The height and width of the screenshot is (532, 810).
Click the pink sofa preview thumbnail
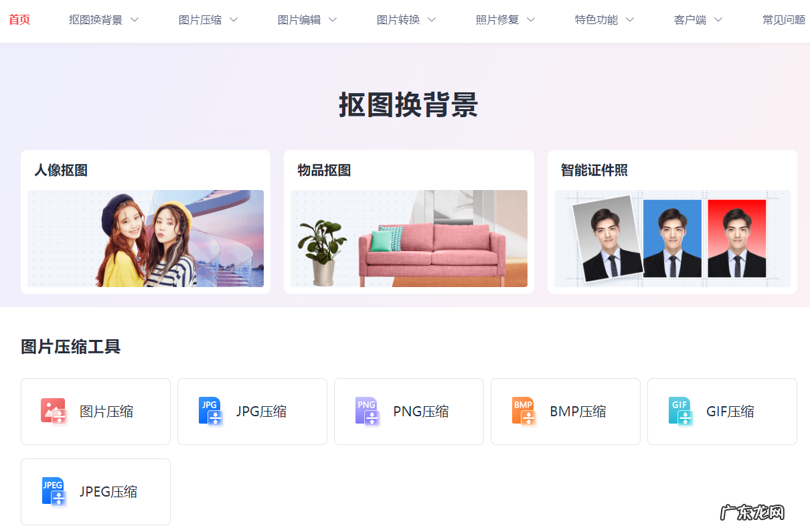[408, 238]
